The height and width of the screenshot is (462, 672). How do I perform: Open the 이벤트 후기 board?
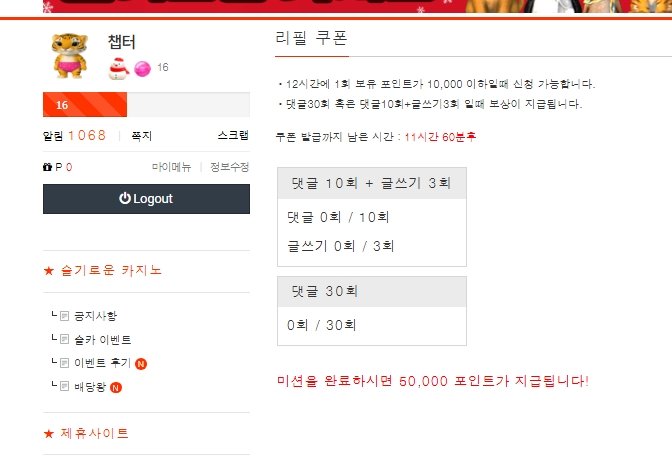(x=102, y=363)
